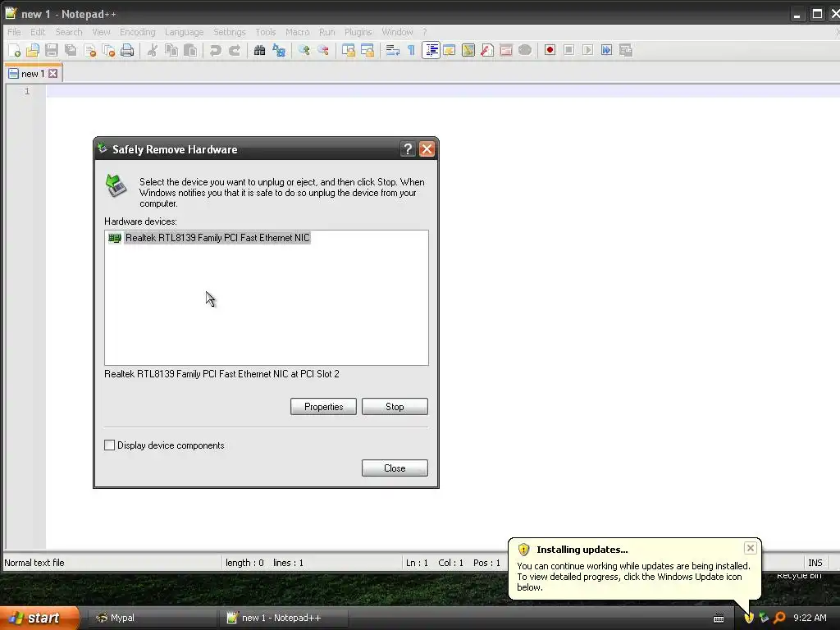
Task: Open the Edit menu
Action: [38, 32]
